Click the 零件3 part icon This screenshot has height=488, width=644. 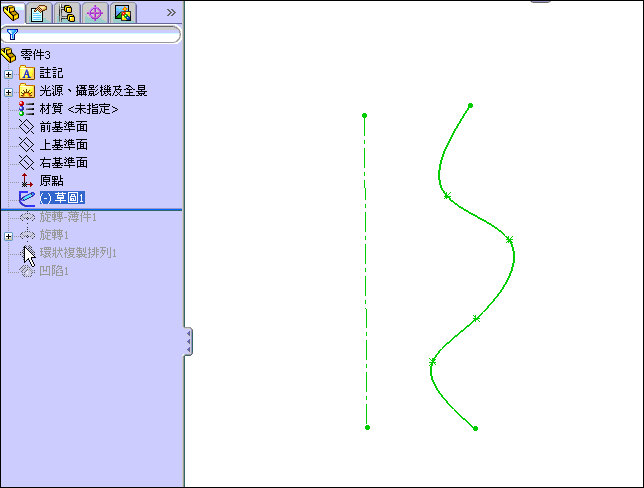9,55
